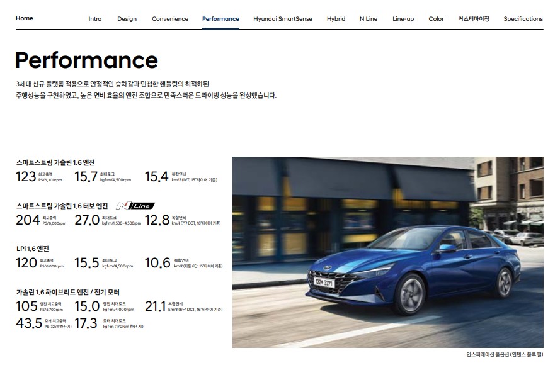
Task: Click the 15.4 fuel economy value
Action: 156,177
